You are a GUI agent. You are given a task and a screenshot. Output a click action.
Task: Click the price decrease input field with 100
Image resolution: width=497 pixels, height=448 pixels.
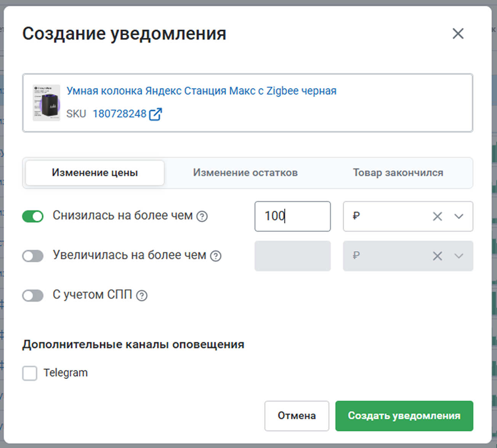pyautogui.click(x=292, y=216)
